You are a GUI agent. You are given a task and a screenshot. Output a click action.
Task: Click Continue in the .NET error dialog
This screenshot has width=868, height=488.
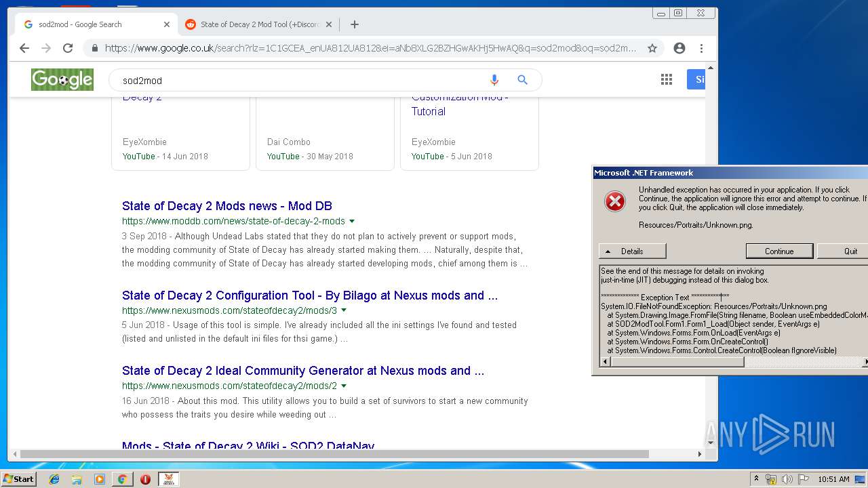tap(779, 251)
